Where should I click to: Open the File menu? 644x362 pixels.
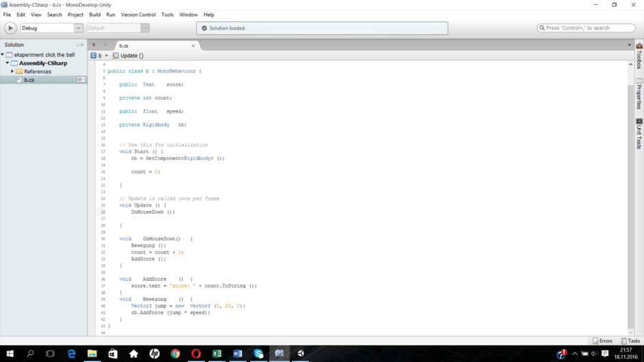(x=7, y=14)
